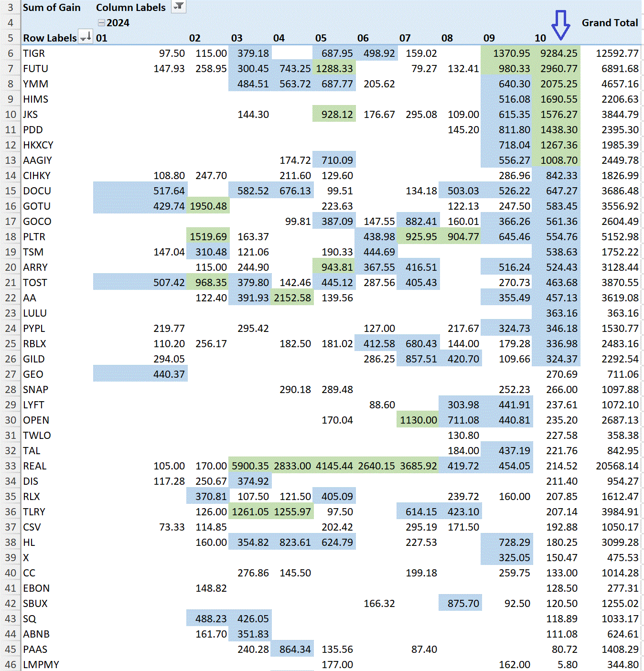Click OPEN July value 1130.00
644x671 pixels.
(419, 420)
